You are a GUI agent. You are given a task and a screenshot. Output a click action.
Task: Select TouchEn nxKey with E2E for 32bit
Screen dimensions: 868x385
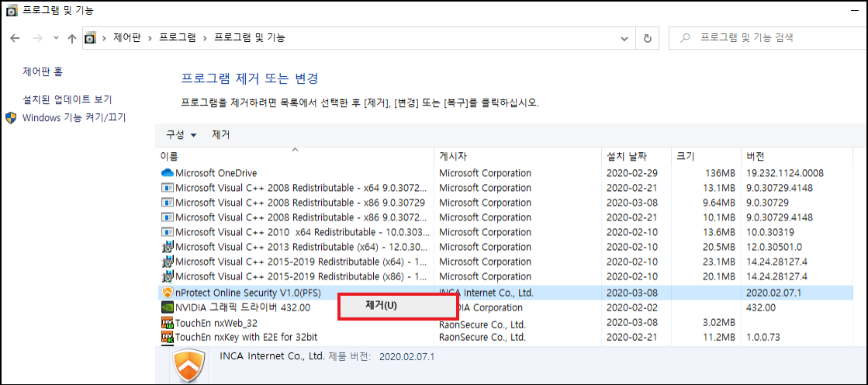[505, 337]
